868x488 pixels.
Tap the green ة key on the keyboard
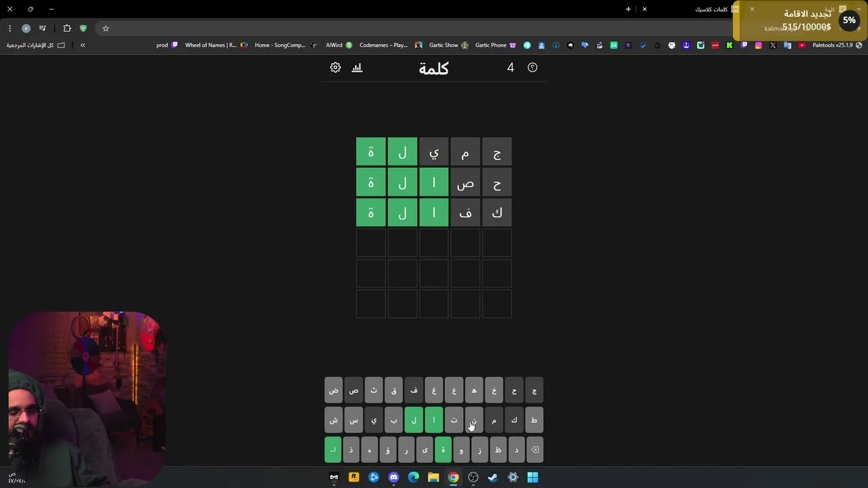443,449
